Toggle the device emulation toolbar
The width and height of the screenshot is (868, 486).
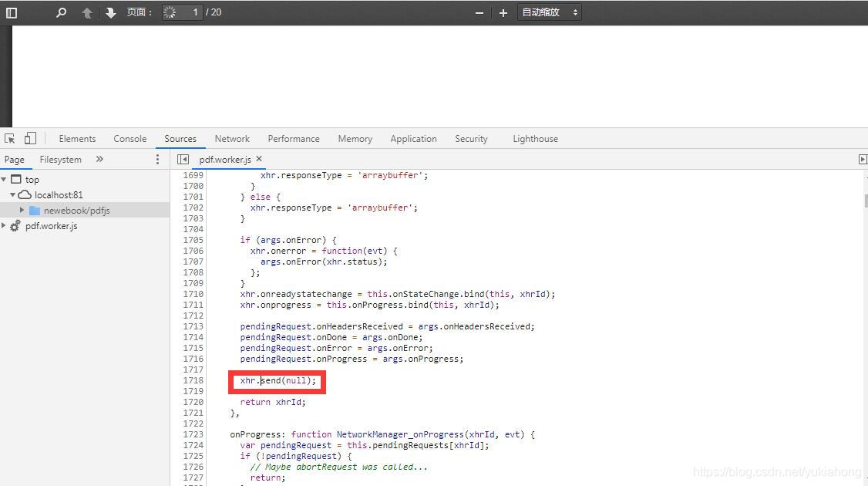click(29, 137)
